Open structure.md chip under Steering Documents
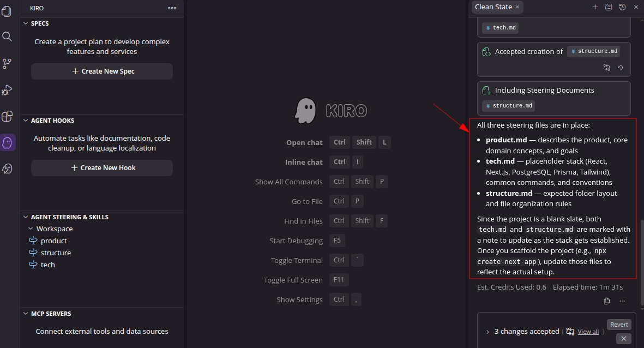This screenshot has height=348, width=644. tap(508, 106)
